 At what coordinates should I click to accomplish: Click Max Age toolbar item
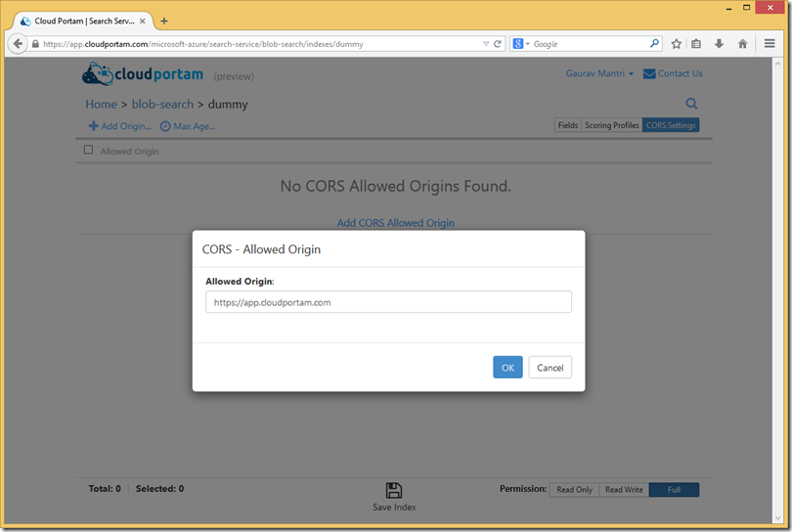pos(188,126)
